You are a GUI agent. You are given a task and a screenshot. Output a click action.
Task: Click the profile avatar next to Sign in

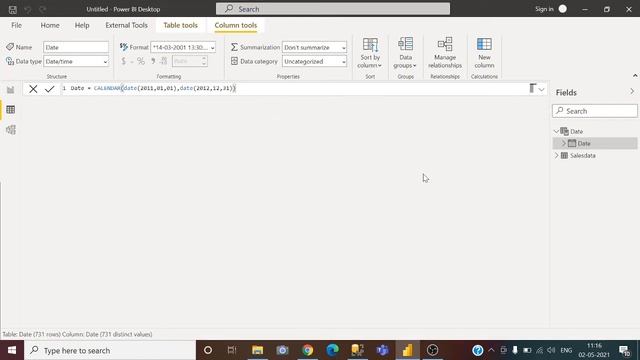562,9
